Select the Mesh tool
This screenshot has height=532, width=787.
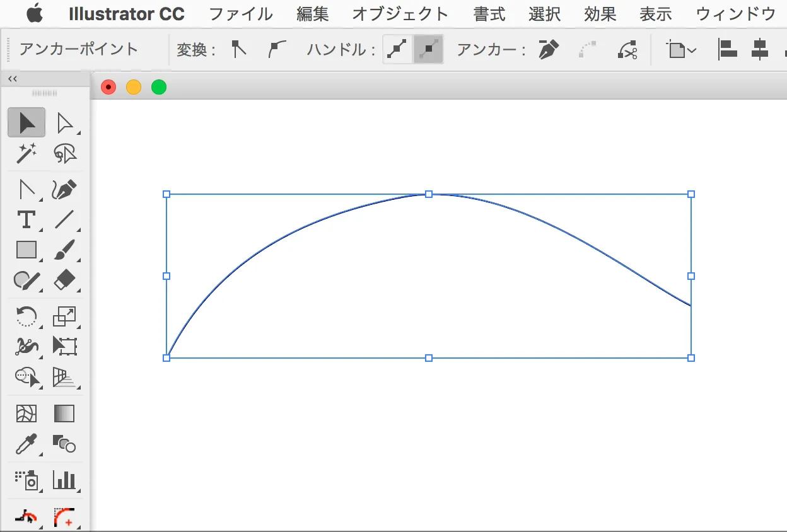pyautogui.click(x=26, y=413)
